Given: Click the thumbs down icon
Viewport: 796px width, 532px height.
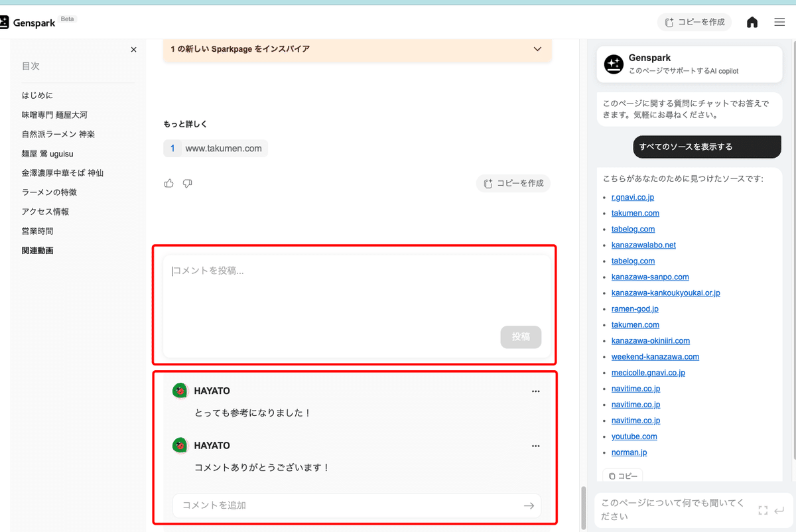Looking at the screenshot, I should [187, 183].
